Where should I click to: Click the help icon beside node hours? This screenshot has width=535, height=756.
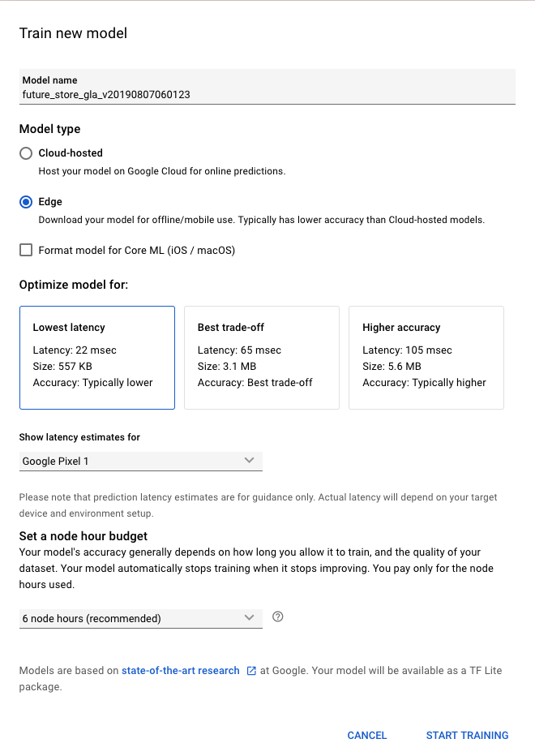(278, 617)
